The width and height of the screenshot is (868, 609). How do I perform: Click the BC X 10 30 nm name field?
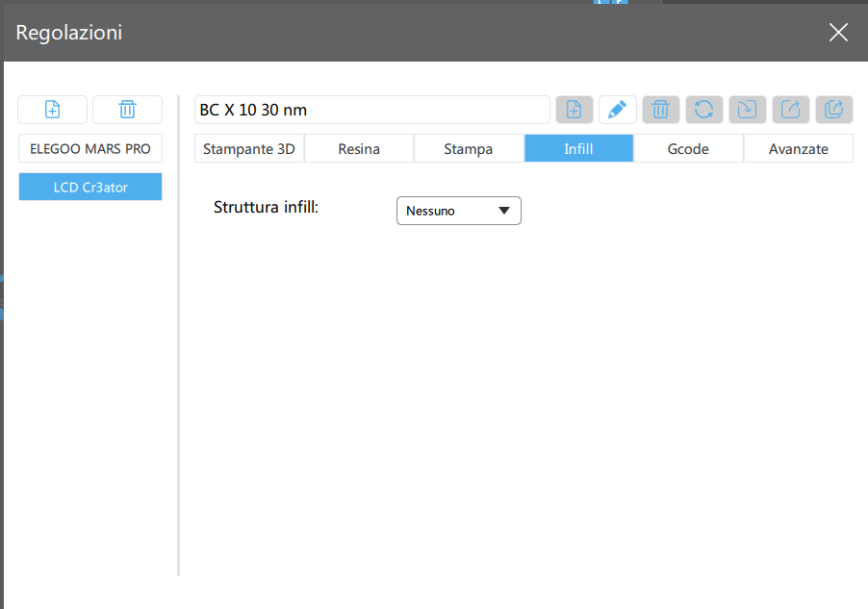372,110
